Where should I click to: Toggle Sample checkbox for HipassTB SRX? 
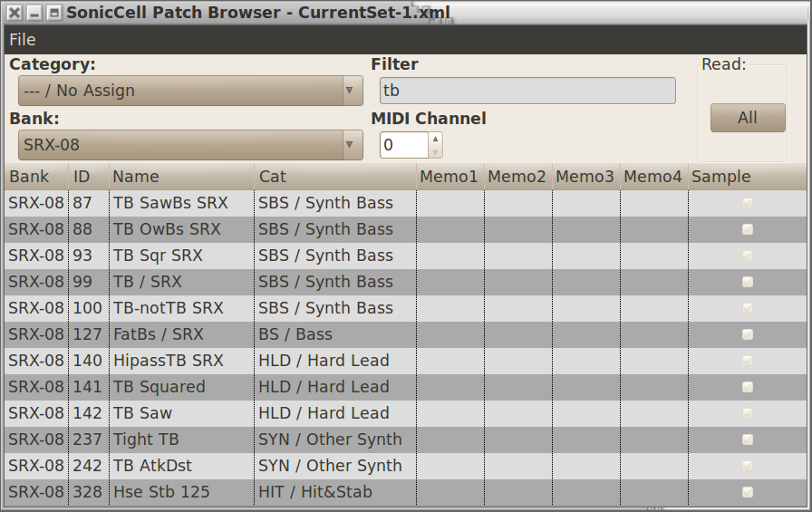(748, 361)
